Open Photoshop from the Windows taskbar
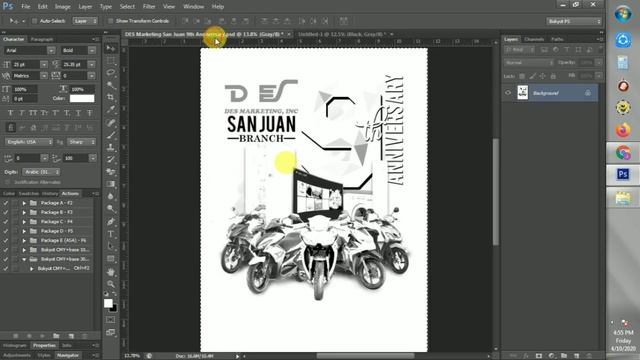This screenshot has height=360, width=640. [623, 175]
